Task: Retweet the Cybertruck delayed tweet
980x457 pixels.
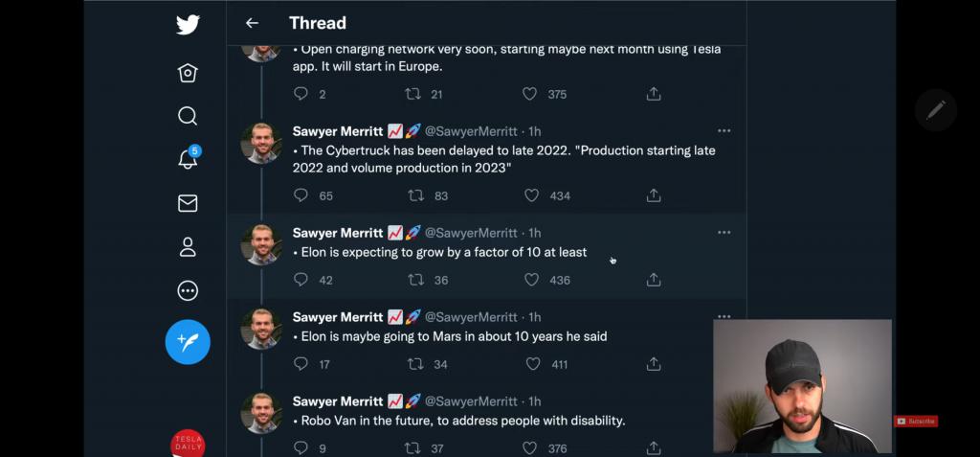Action: click(415, 195)
